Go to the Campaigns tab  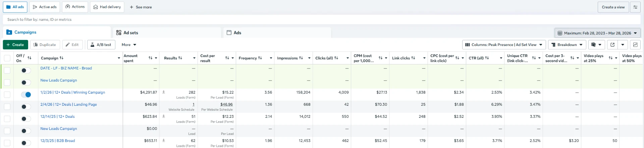point(57,32)
